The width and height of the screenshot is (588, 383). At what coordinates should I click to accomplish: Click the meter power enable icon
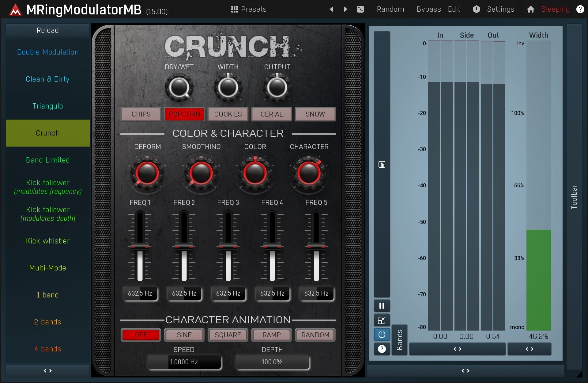(382, 334)
